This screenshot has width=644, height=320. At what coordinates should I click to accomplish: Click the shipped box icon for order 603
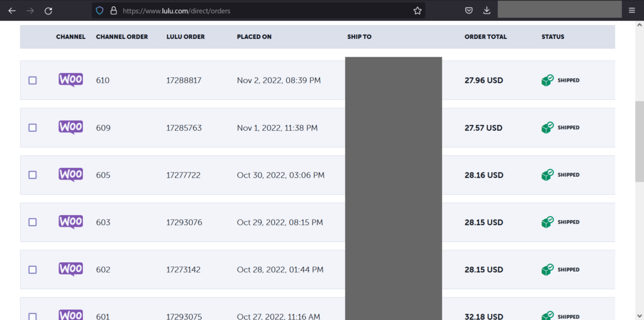coord(548,222)
